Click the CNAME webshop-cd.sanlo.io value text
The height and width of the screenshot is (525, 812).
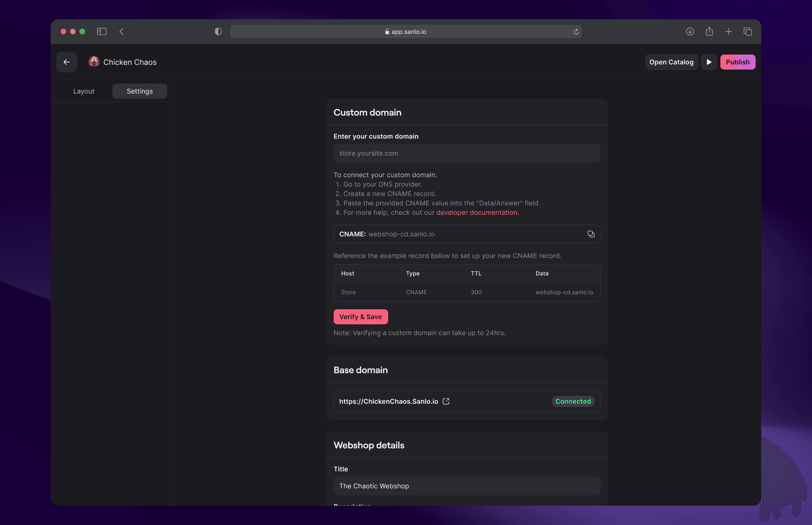pos(401,234)
